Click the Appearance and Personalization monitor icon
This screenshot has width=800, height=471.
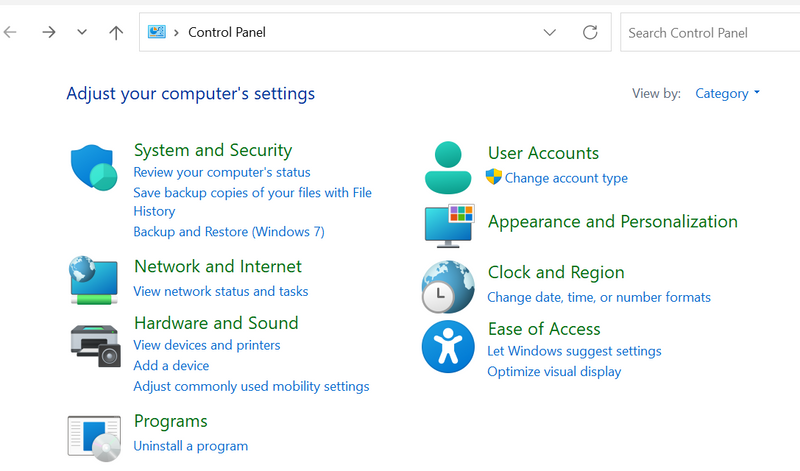coord(448,224)
